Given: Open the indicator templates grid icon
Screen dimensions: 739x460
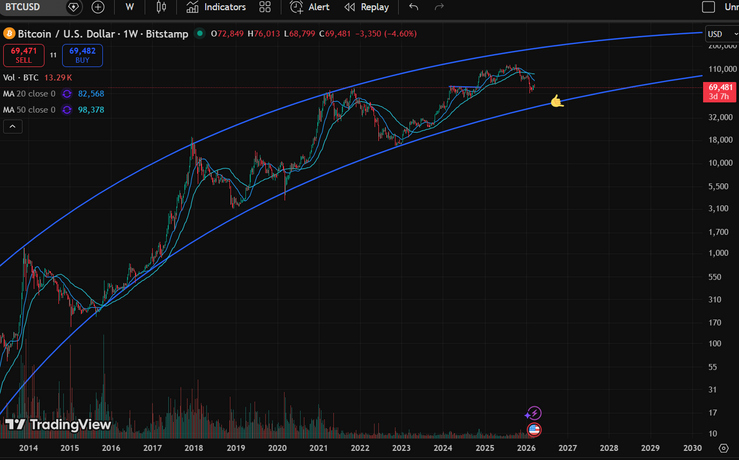Looking at the screenshot, I should [264, 7].
